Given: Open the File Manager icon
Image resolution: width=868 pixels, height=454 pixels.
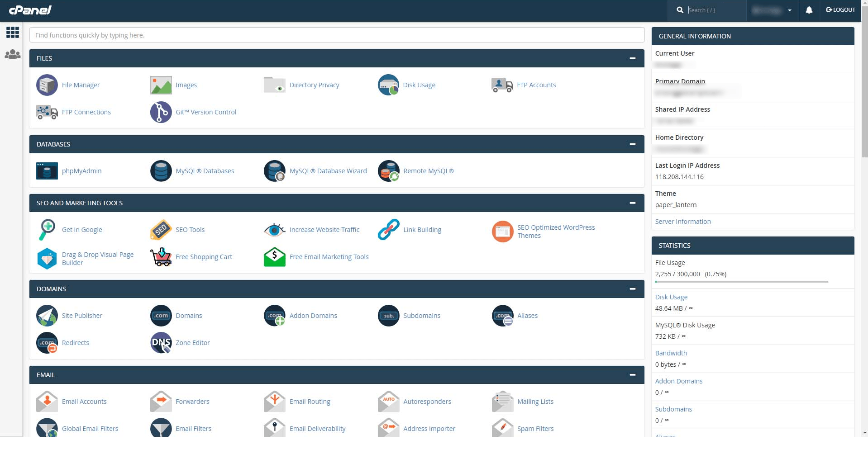Looking at the screenshot, I should point(47,85).
